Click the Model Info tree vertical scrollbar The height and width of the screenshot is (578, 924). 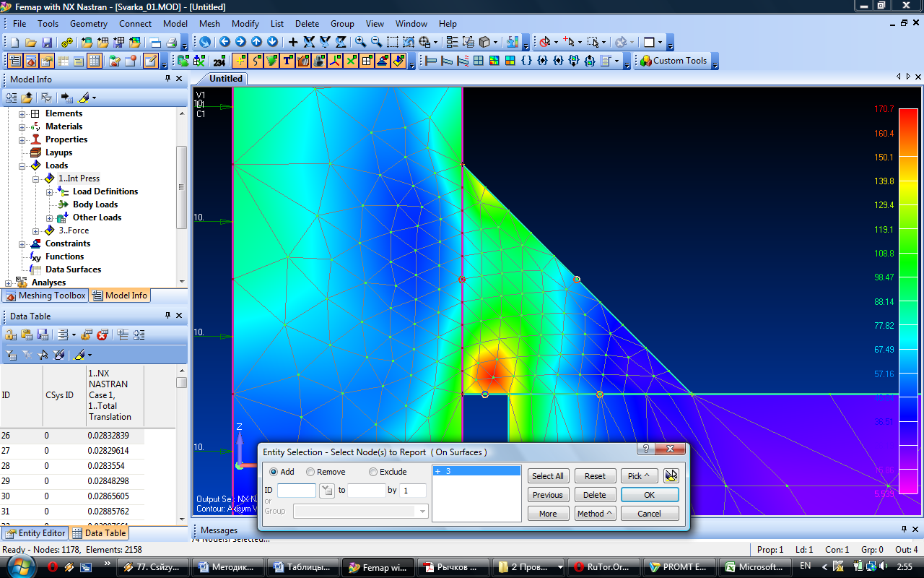tap(182, 197)
